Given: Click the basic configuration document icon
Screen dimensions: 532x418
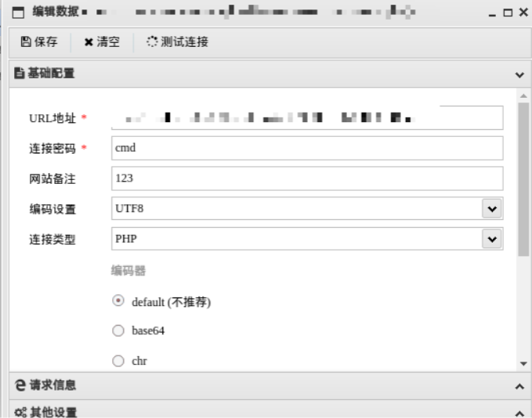Looking at the screenshot, I should [x=20, y=74].
